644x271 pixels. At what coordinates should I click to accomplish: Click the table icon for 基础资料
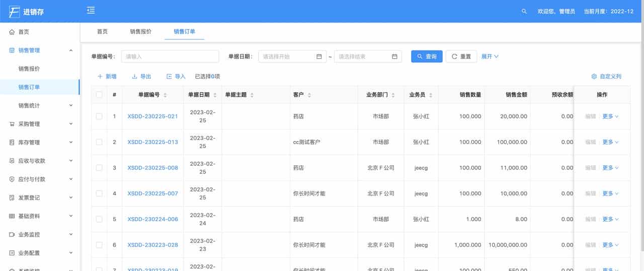(x=12, y=216)
